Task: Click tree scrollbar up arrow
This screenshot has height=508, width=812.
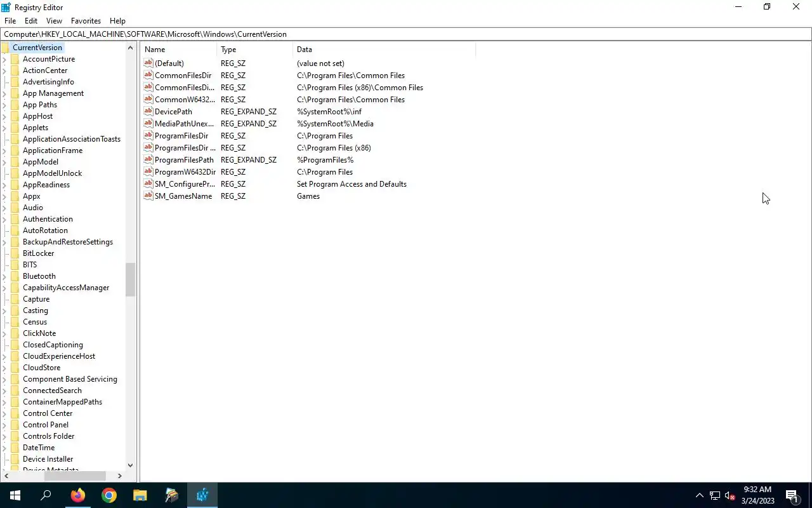Action: (x=131, y=48)
